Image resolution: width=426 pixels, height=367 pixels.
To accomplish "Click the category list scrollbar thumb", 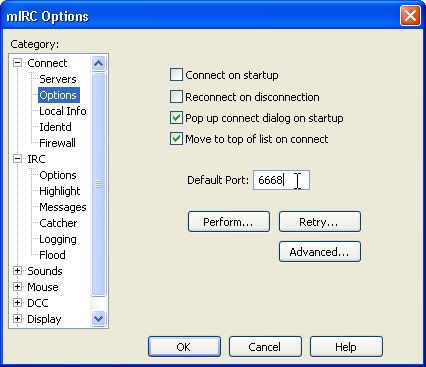I will 98,184.
